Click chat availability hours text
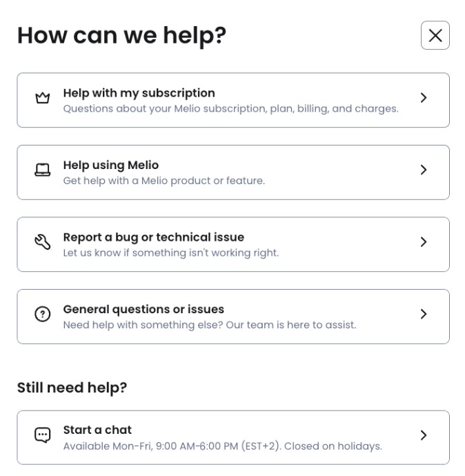The width and height of the screenshot is (465, 476). point(222,446)
